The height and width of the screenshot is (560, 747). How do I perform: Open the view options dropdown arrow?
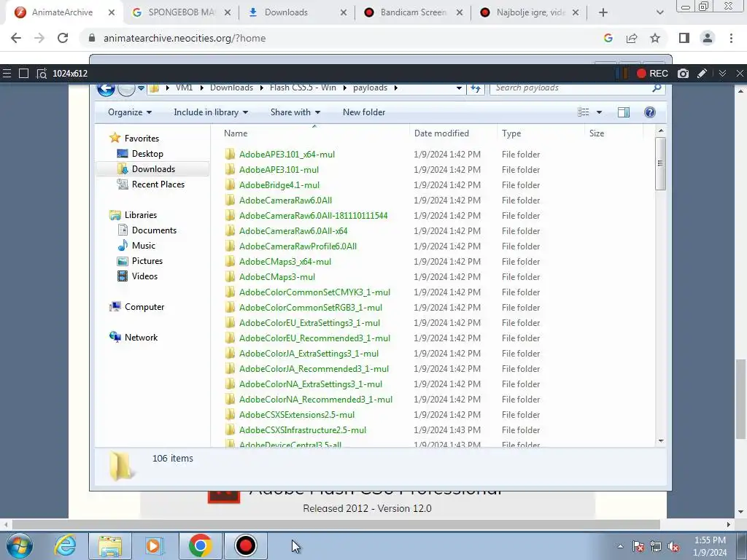(x=600, y=112)
